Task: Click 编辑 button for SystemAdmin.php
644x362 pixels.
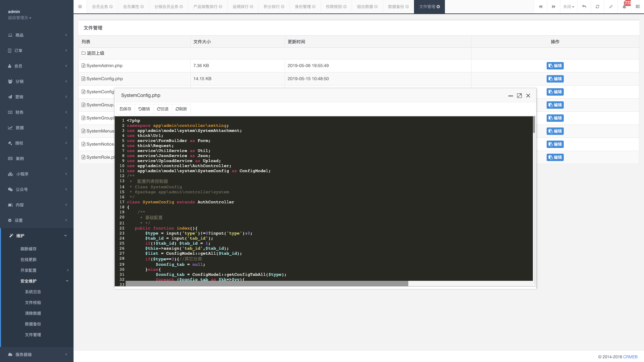Action: click(x=555, y=66)
